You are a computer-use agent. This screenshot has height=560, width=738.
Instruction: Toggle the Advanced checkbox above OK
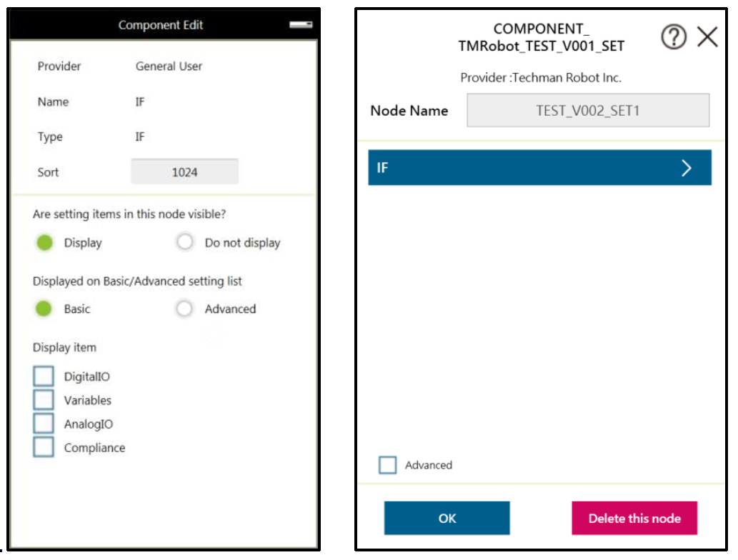coord(387,465)
